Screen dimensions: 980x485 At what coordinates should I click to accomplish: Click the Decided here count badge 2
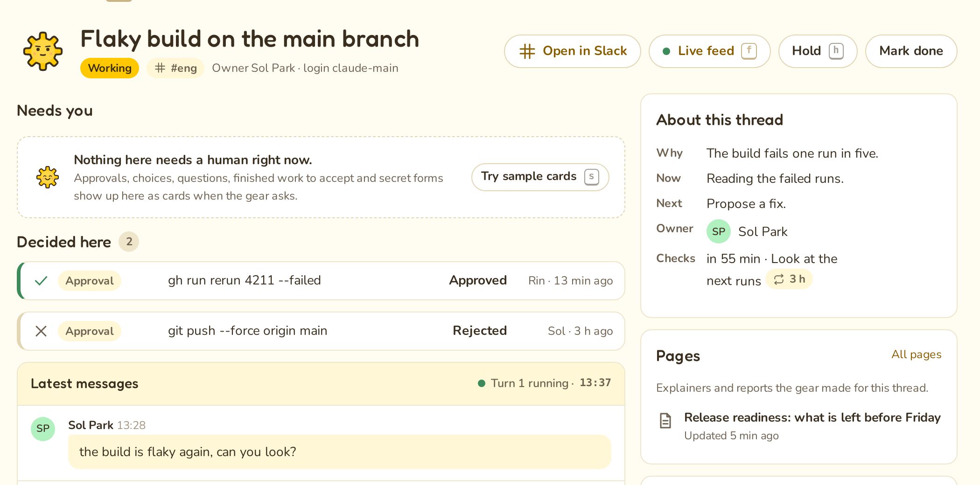click(x=129, y=242)
